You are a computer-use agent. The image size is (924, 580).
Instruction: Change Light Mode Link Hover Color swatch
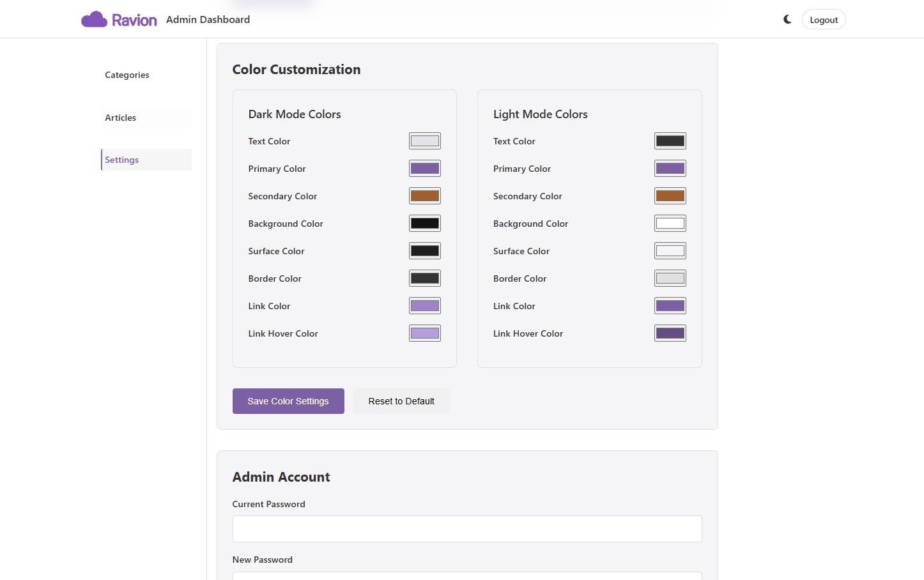pyautogui.click(x=670, y=333)
